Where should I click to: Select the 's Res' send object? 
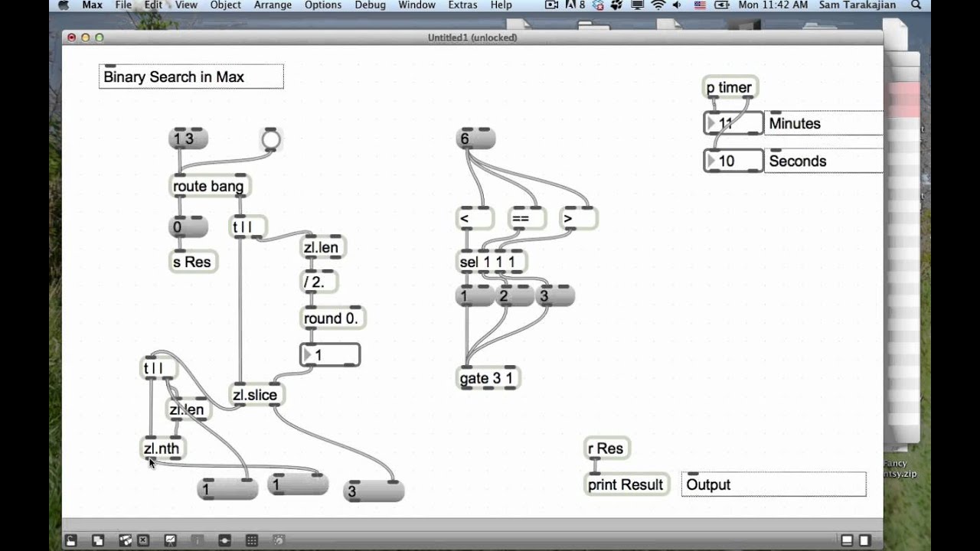click(x=194, y=262)
